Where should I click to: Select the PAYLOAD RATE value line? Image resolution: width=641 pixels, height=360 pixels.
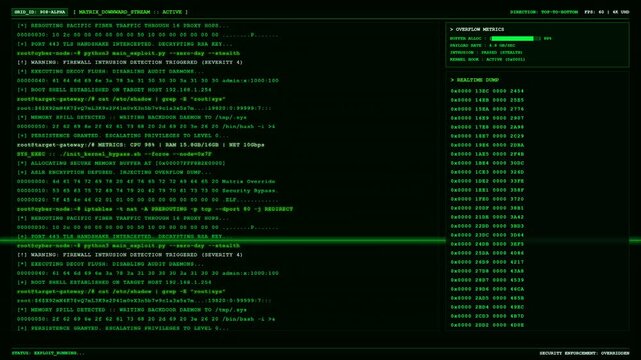pos(482,45)
